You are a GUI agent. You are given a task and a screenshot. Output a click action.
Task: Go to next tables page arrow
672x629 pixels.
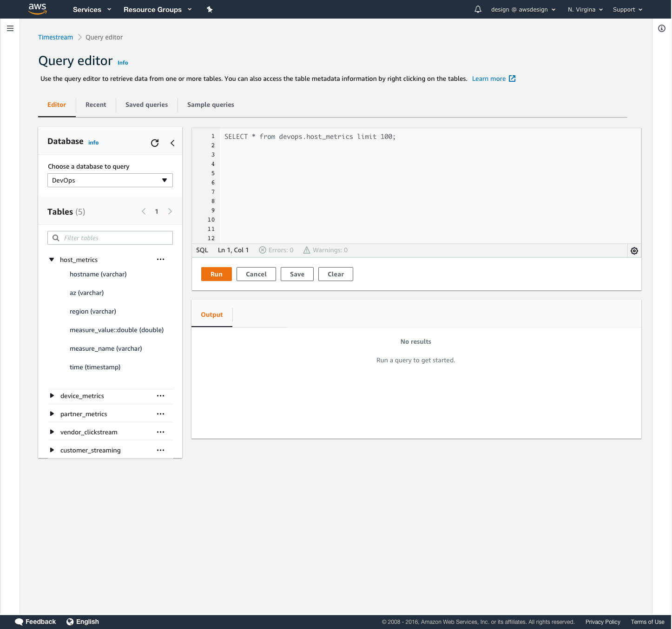click(x=170, y=211)
